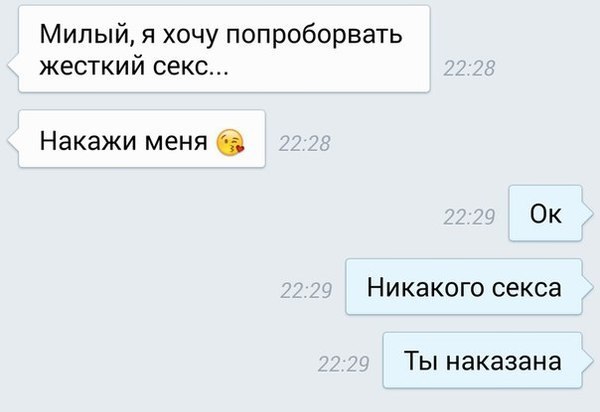Tap the tail pointer of the "Милый" bubble
The height and width of the screenshot is (412, 600).
tap(13, 65)
